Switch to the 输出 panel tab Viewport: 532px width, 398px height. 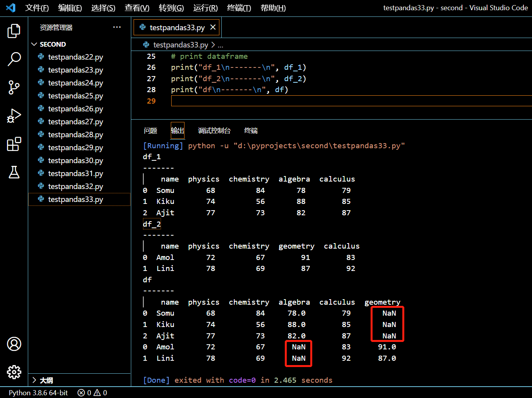click(x=177, y=131)
